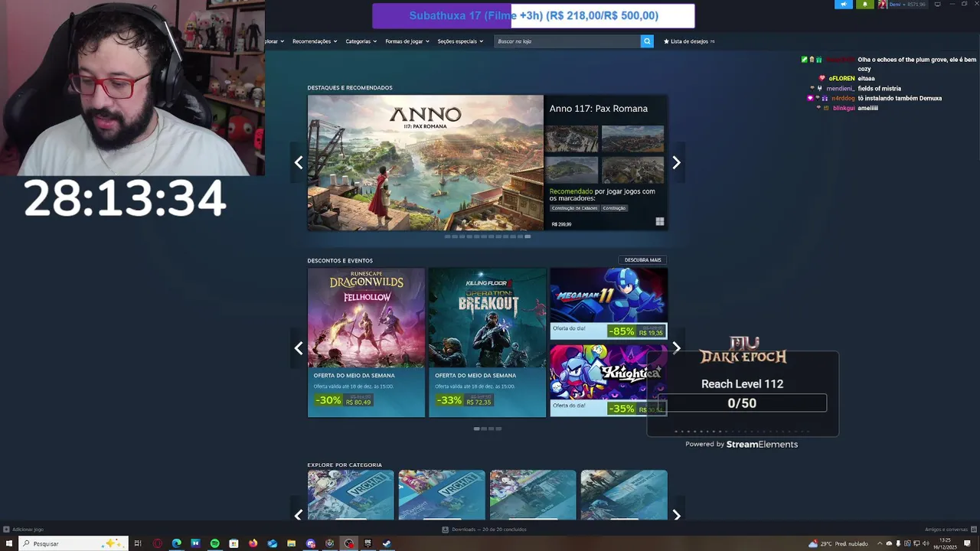This screenshot has height=551, width=980.
Task: Click the Construção tag
Action: 614,208
